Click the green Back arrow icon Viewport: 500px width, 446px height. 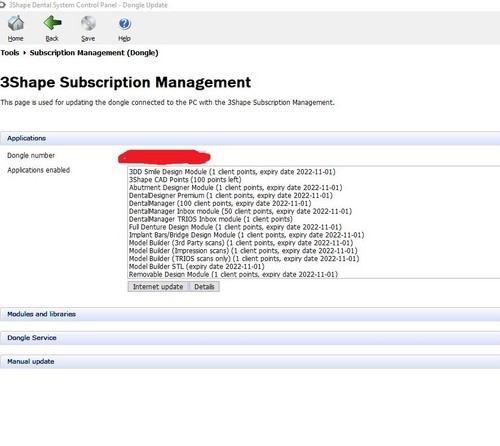52,23
